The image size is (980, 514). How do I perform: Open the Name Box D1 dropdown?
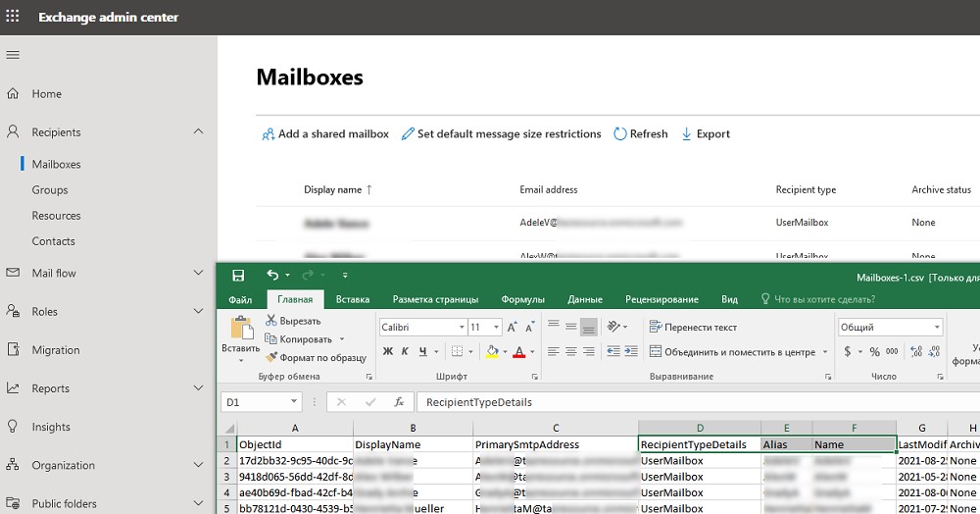294,402
